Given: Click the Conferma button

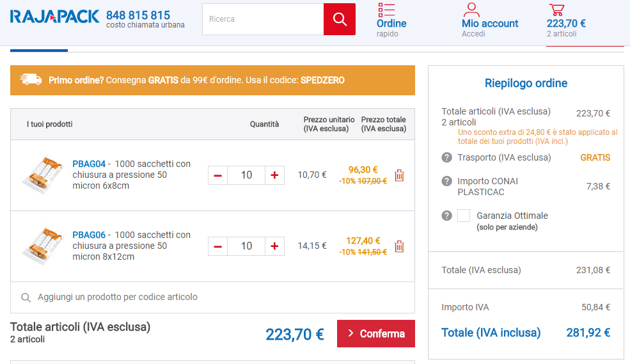Looking at the screenshot, I should pos(376,333).
